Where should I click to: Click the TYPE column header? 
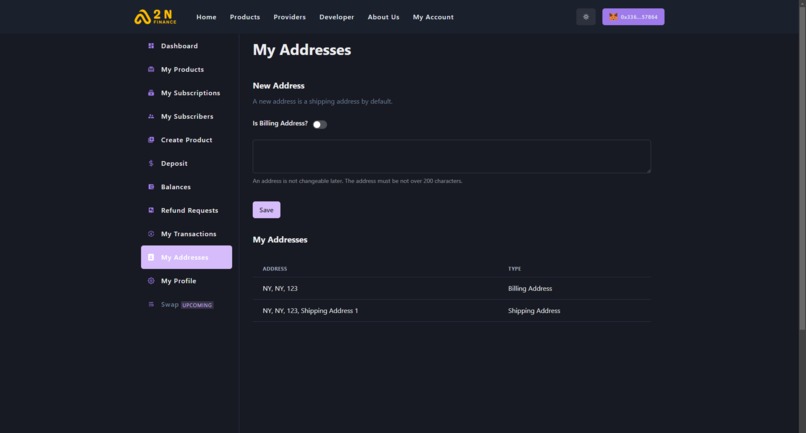(515, 269)
